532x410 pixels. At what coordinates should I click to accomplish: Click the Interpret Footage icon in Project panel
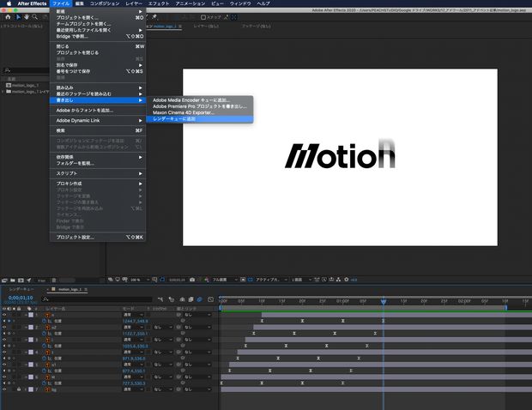(x=4, y=280)
